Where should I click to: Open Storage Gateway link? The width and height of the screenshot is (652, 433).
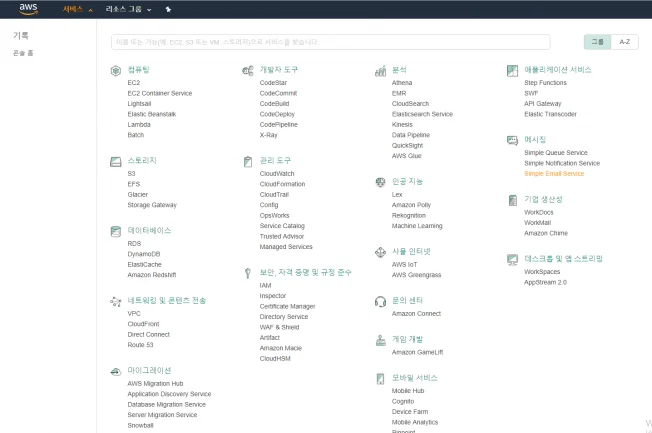[152, 205]
